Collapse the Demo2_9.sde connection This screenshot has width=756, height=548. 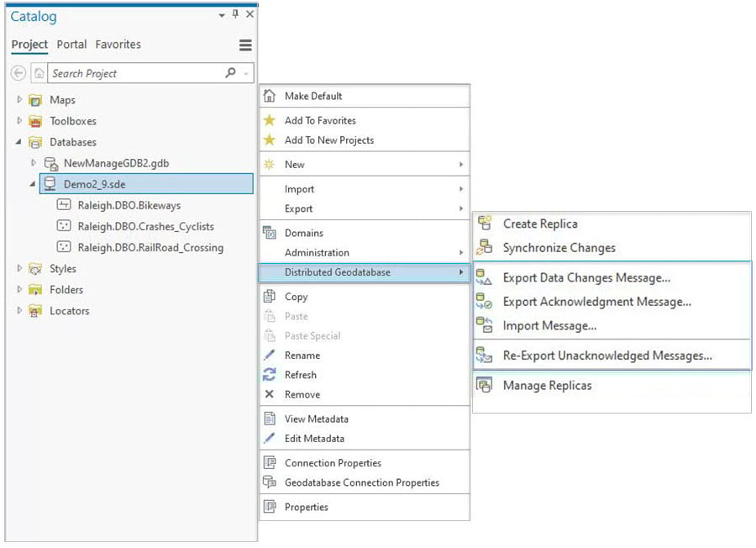(x=34, y=183)
